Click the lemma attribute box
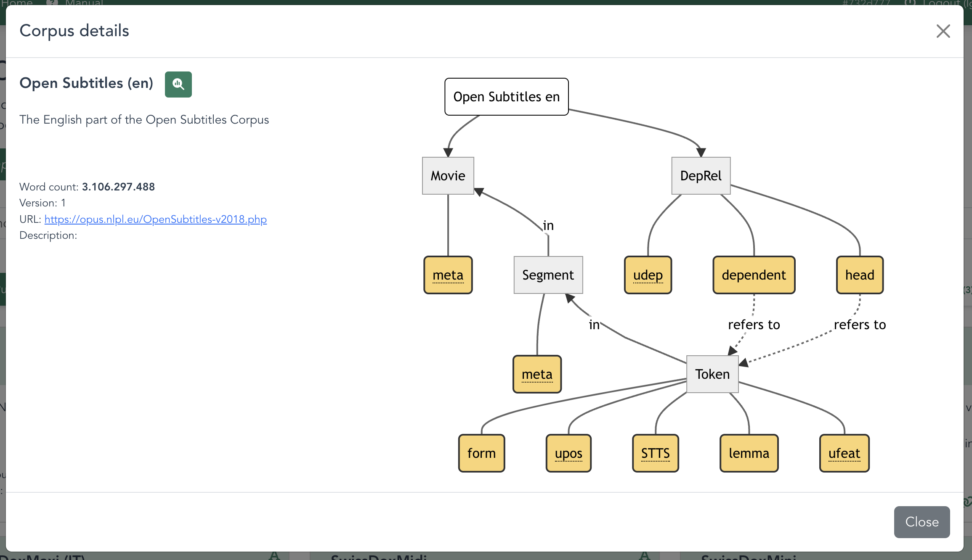 [749, 453]
